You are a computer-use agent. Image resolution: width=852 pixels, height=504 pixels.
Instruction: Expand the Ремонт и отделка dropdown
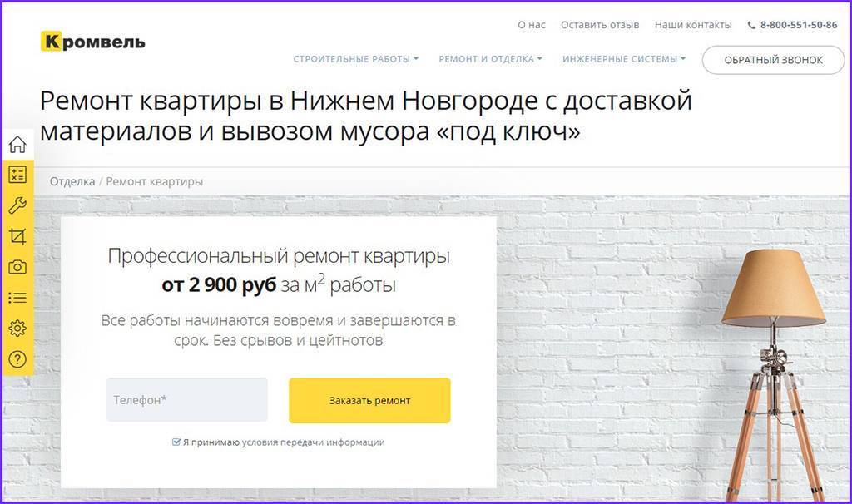(x=490, y=59)
